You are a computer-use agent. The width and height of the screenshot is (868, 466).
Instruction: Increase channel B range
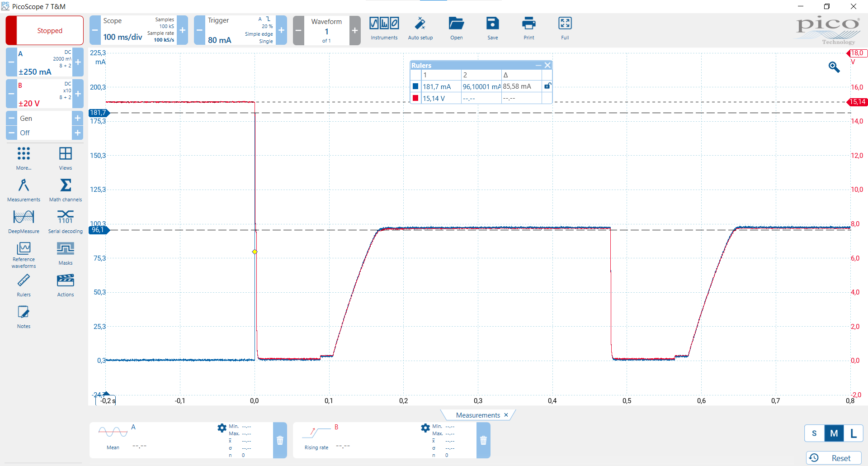[x=78, y=94]
